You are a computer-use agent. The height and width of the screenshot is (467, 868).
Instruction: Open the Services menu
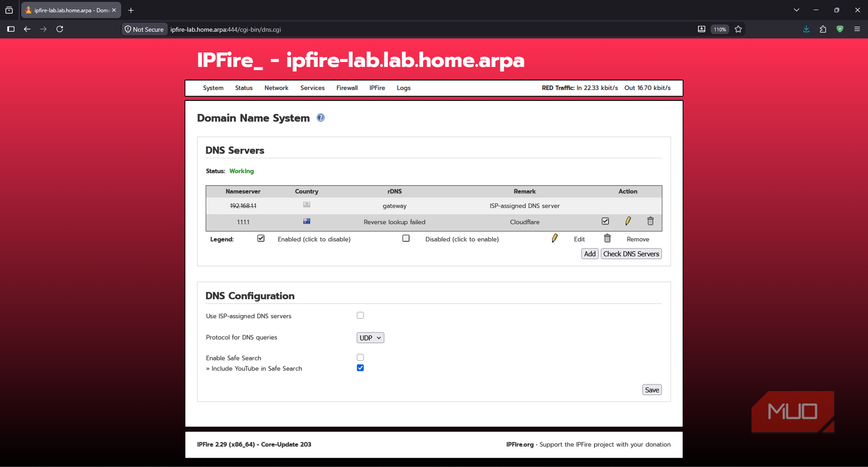312,88
